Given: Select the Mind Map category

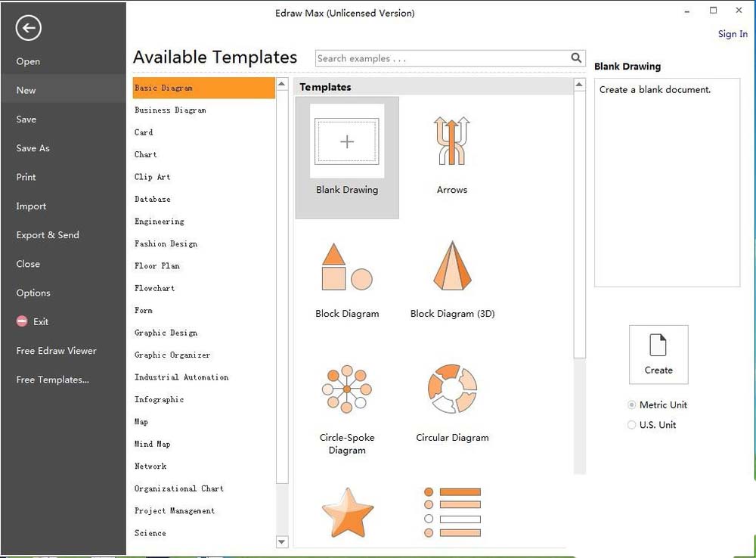Looking at the screenshot, I should 153,444.
